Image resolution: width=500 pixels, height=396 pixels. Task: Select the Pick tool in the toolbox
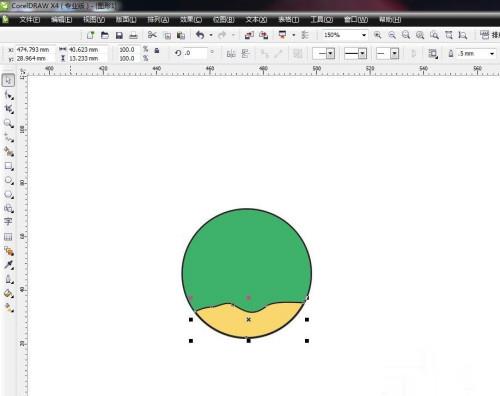8,80
